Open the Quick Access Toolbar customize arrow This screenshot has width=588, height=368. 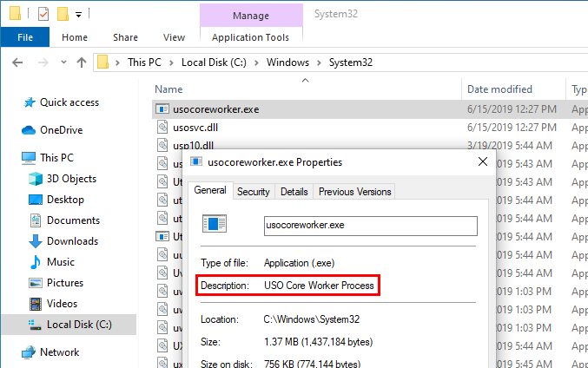tap(78, 15)
